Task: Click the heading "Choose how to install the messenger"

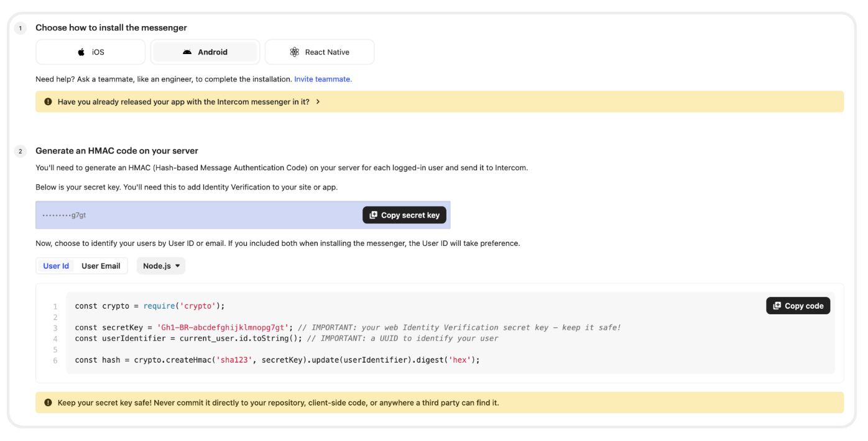Action: pos(111,28)
